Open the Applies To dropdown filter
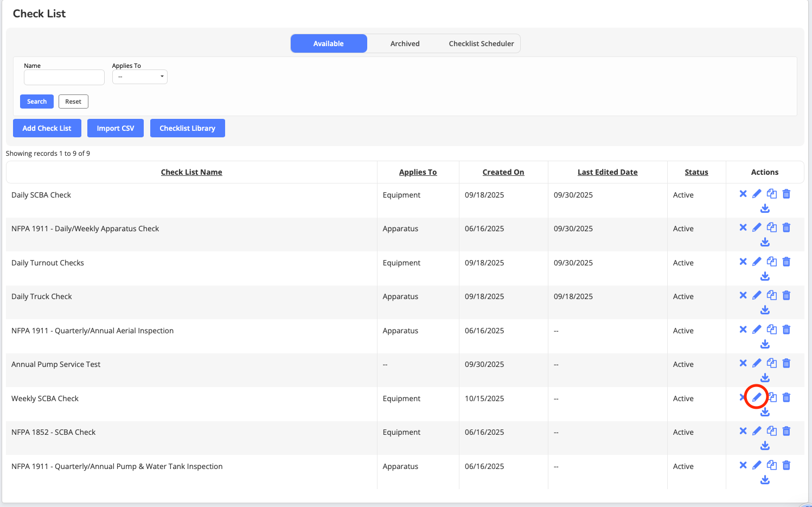The width and height of the screenshot is (812, 507). pos(139,77)
